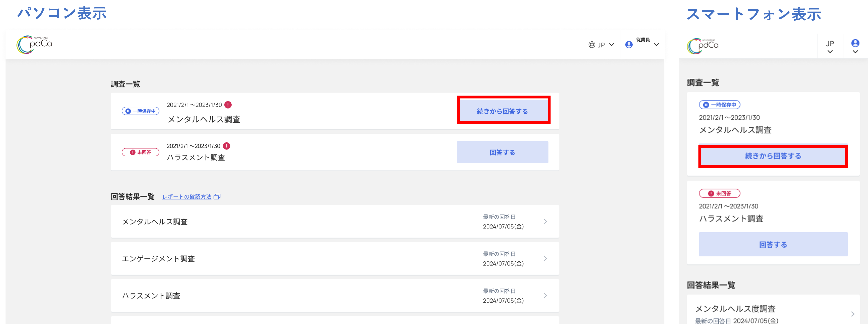This screenshot has height=324, width=868.
Task: Click the red alert icon beside ハラスメント調査 date in PC view
Action: [227, 146]
